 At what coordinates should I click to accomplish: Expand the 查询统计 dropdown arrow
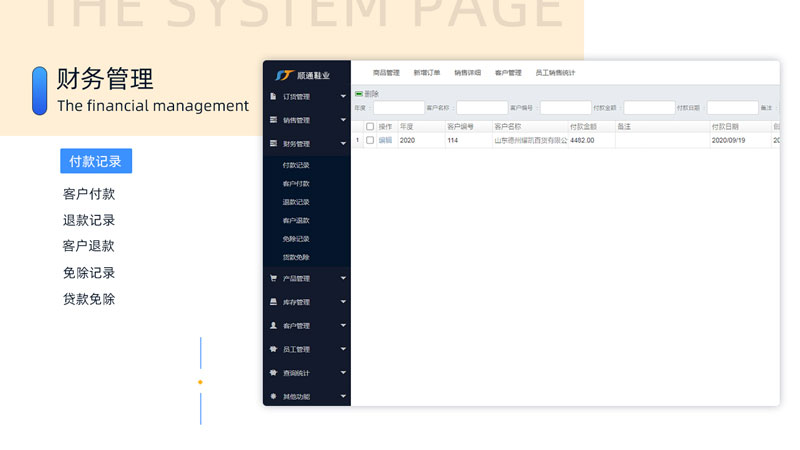pyautogui.click(x=343, y=373)
